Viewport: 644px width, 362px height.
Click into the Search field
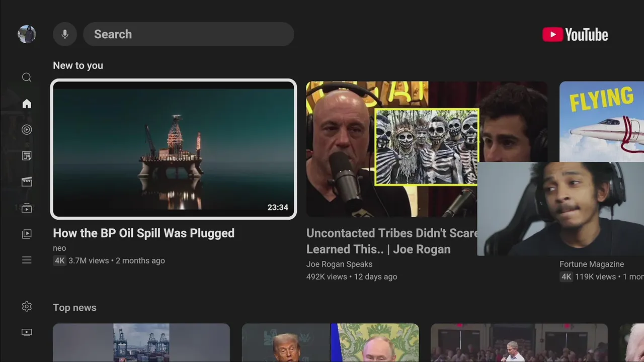[x=188, y=34]
